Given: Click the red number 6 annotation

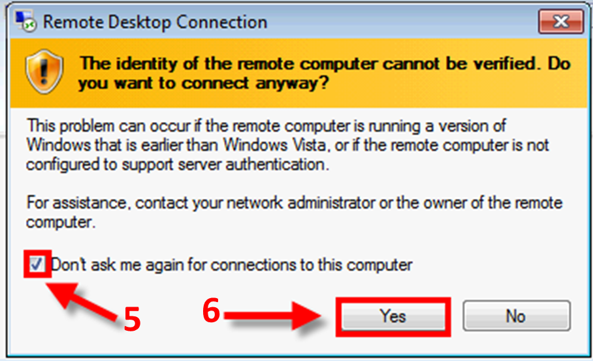Looking at the screenshot, I should pos(211,311).
